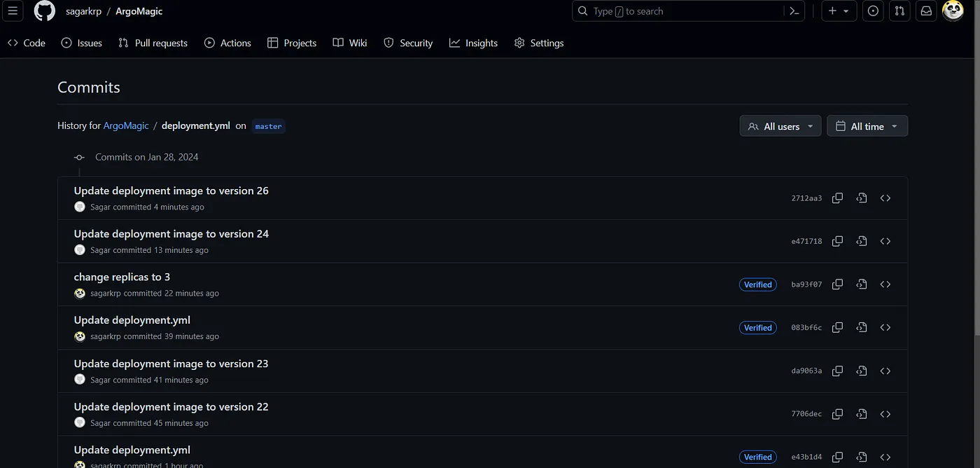The image size is (980, 468).
Task: Show Verified badge details for 083bf6c
Action: pos(757,327)
